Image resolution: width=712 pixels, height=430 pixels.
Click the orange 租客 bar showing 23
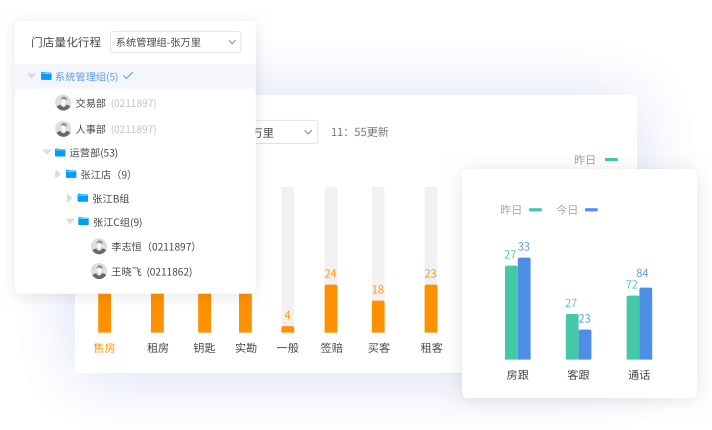431,308
